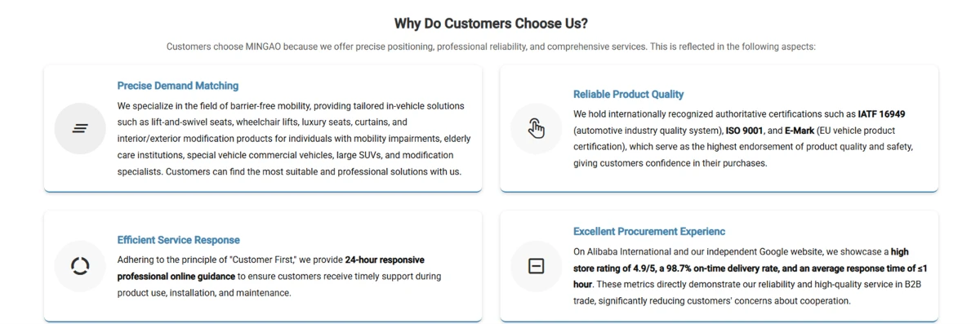Click the circular loader icon beside Efficient Service Response

80,266
